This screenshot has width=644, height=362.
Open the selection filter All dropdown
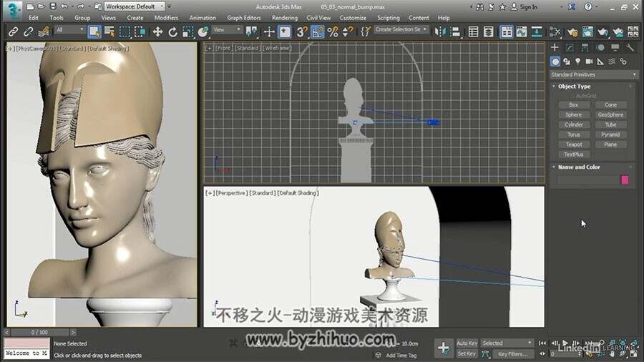tap(69, 30)
